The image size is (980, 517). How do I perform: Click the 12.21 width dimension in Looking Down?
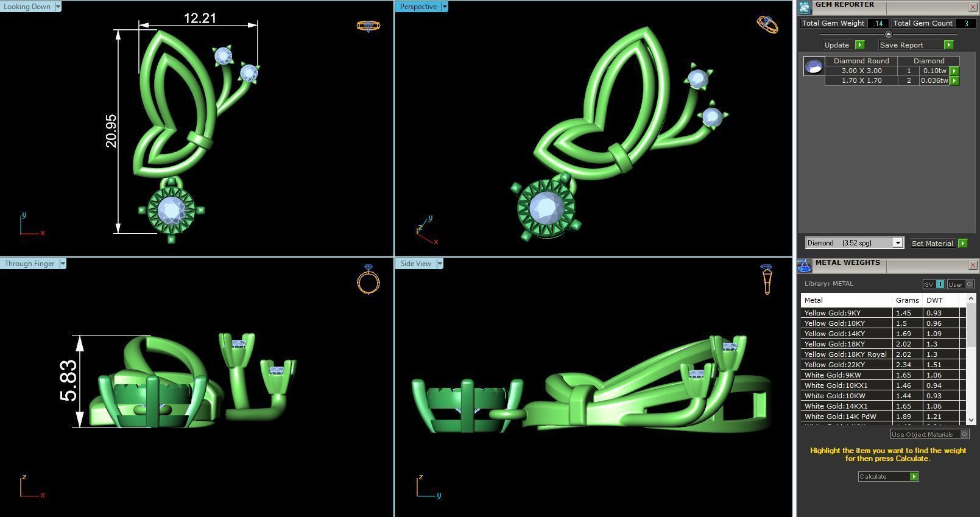coord(200,18)
